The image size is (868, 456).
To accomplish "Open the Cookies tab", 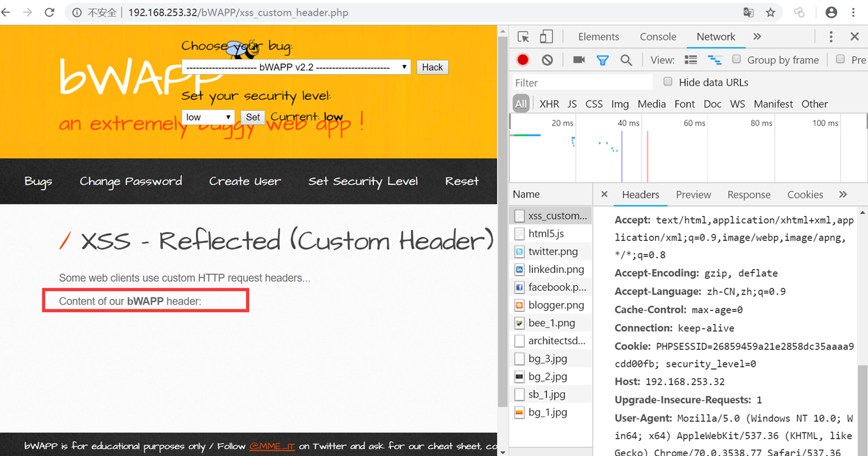I will (805, 194).
